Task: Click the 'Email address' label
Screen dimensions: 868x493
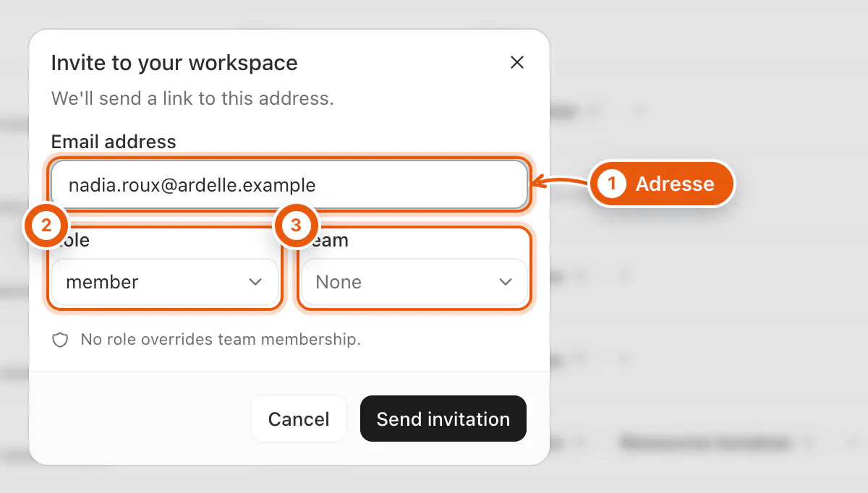Action: point(114,142)
